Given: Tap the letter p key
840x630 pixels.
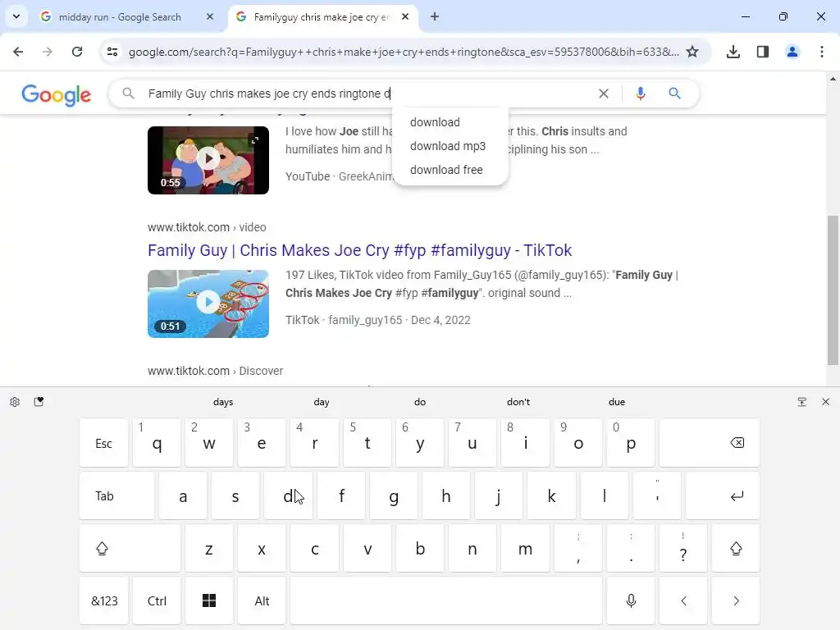Looking at the screenshot, I should (x=631, y=442).
